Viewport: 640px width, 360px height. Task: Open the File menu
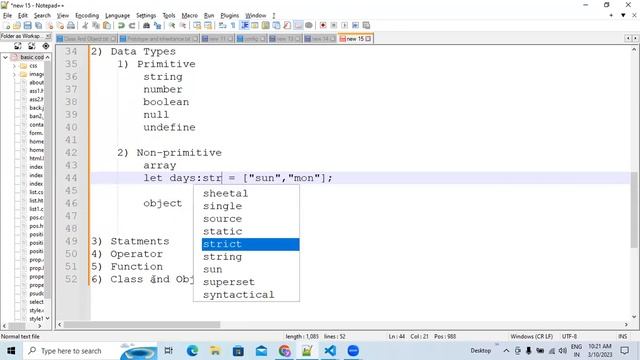coord(7,16)
